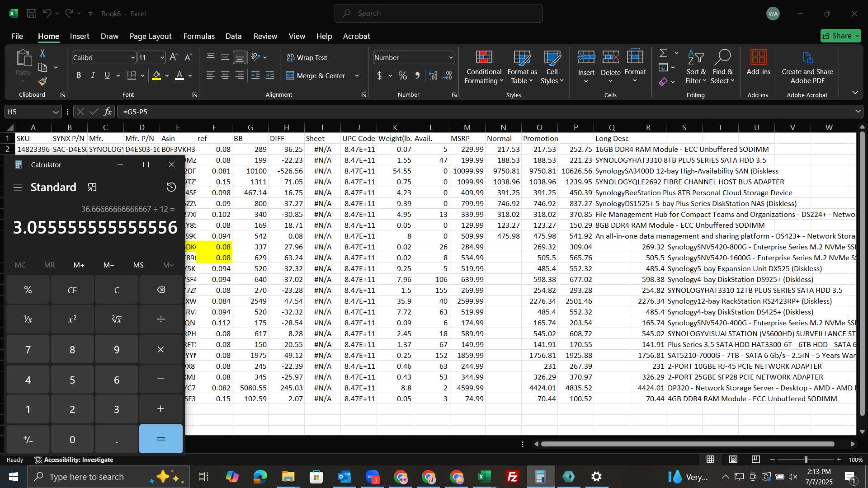The width and height of the screenshot is (868, 488).
Task: Toggle Wrap Text
Action: pos(307,57)
